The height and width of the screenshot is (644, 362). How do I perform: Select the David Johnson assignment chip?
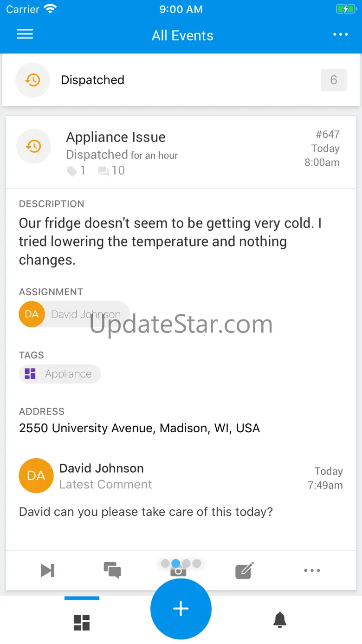74,314
